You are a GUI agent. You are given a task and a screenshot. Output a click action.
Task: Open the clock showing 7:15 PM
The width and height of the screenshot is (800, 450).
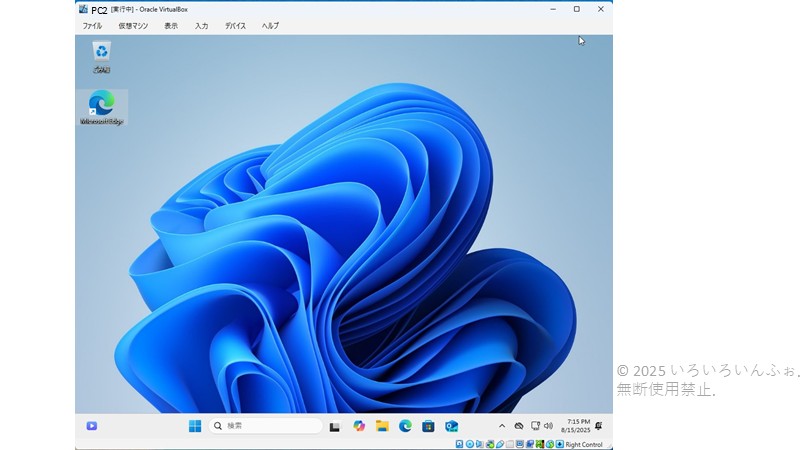pos(576,426)
